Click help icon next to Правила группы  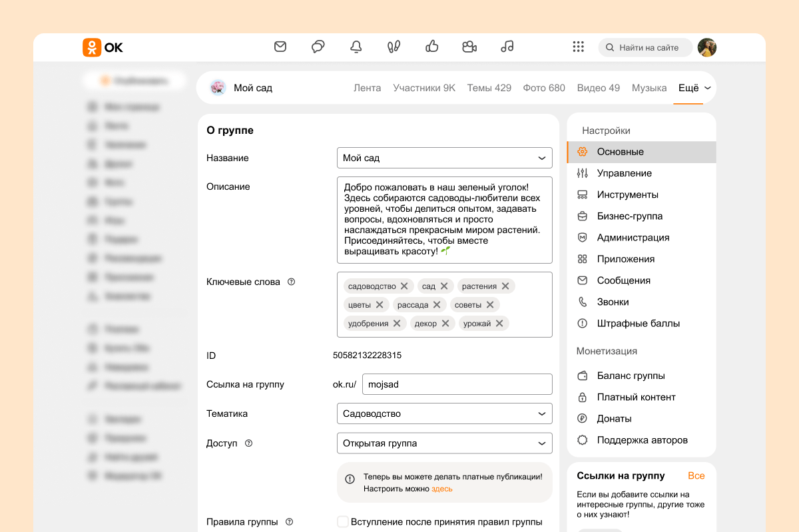point(289,522)
